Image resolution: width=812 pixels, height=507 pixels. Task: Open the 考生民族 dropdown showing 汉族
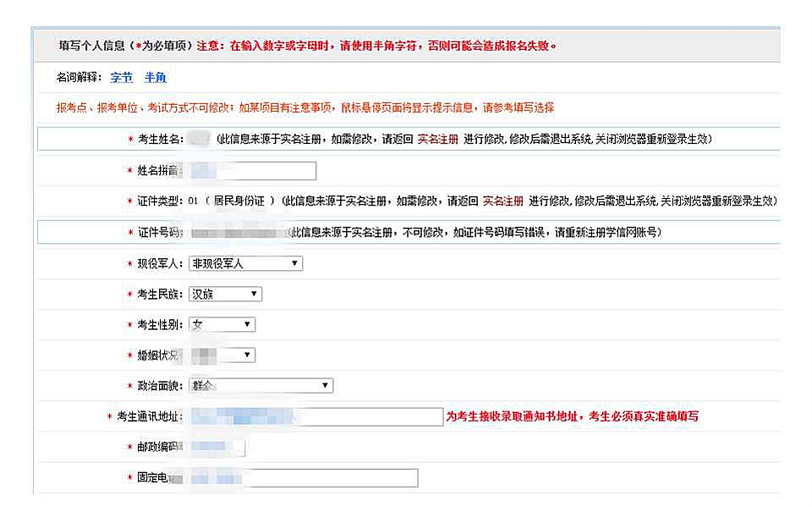click(x=225, y=294)
